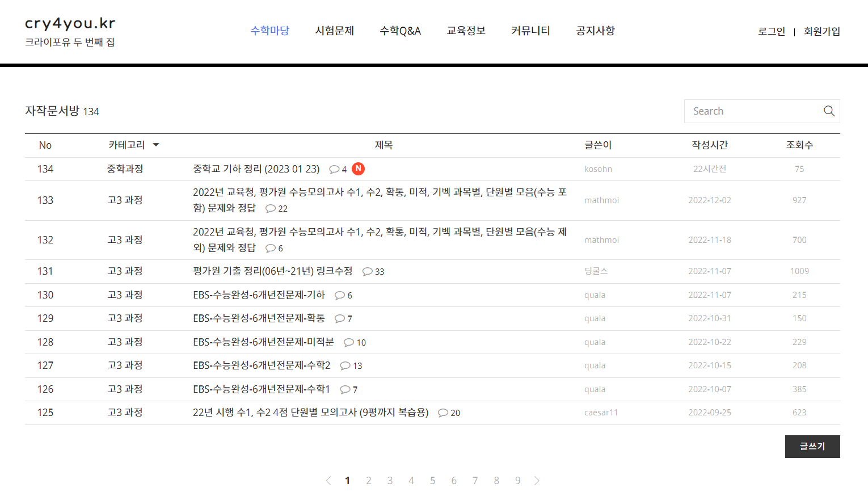This screenshot has width=868, height=492.
Task: Open post 133 수능 포함 문제와 정답
Action: pyautogui.click(x=380, y=200)
